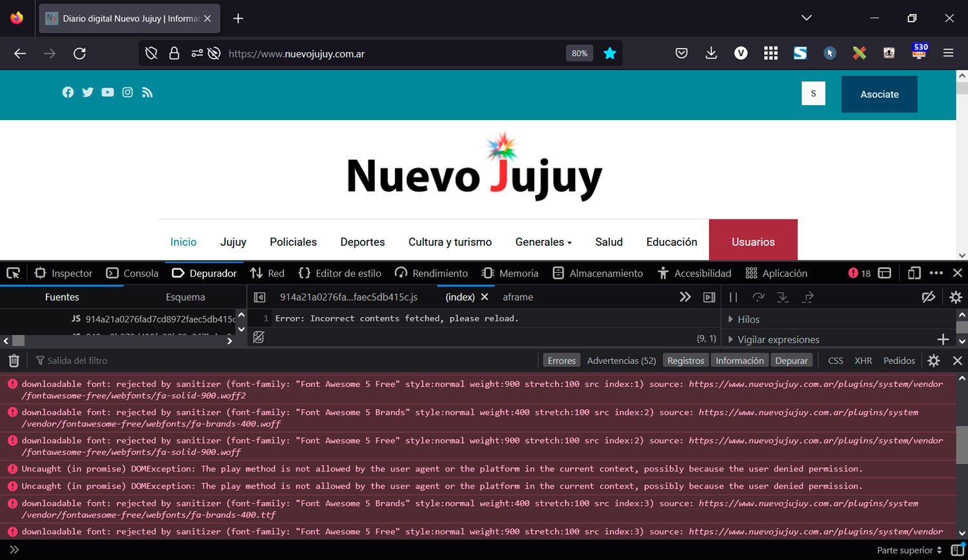Toggle the Advertencias (52) console filter

pos(621,361)
